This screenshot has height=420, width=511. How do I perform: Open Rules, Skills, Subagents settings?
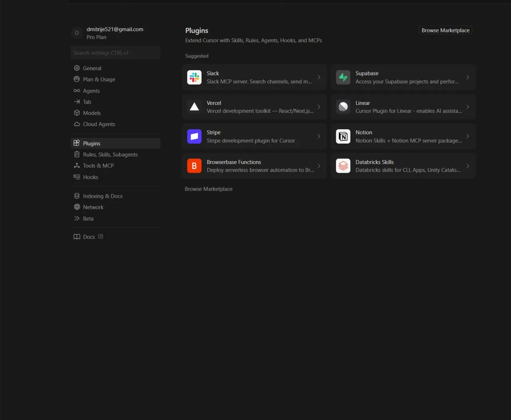(x=115, y=154)
